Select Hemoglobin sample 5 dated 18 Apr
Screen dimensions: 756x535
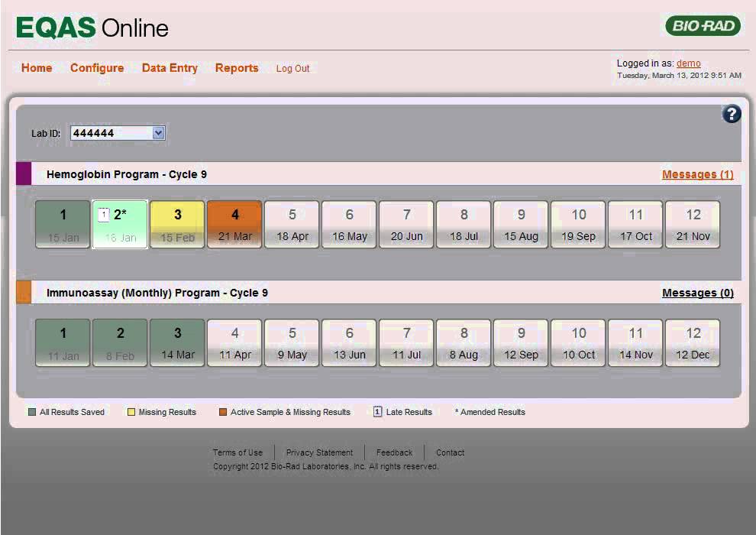292,225
